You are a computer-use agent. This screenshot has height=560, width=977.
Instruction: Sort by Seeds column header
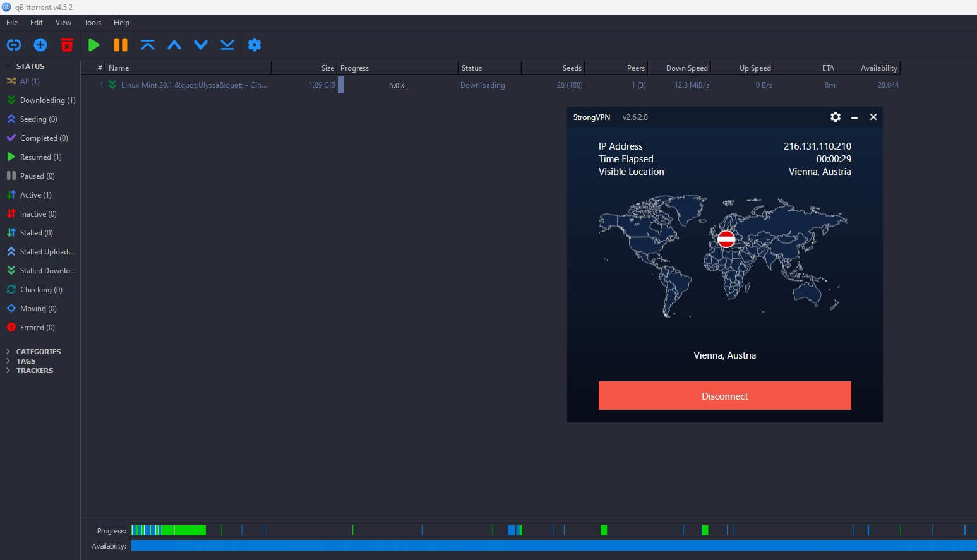553,68
